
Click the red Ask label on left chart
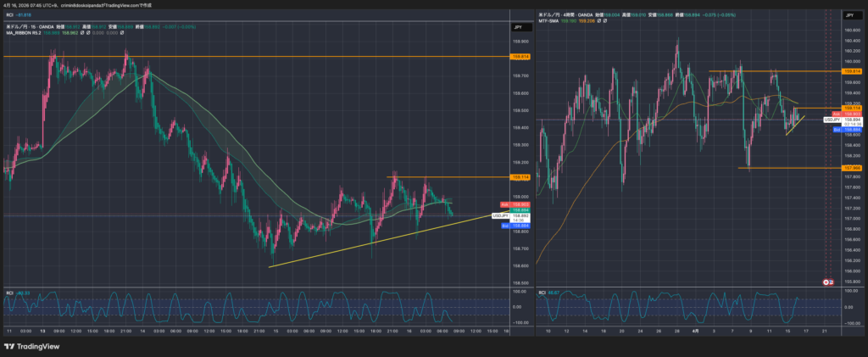[x=504, y=204]
